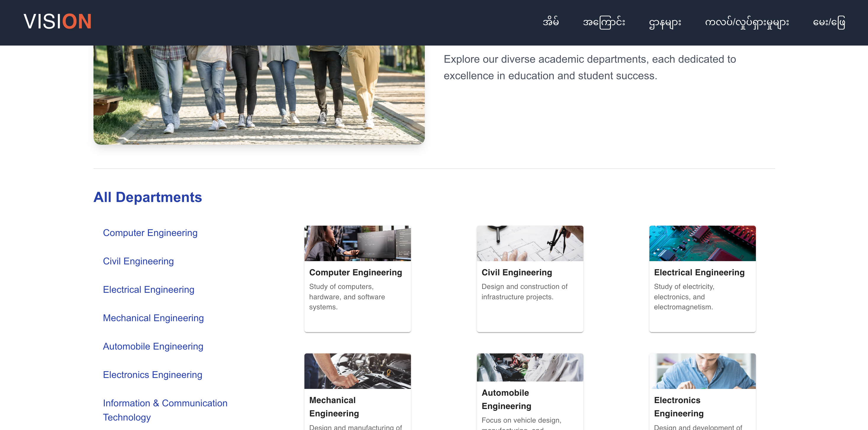Open the ကလပ်/လှုပ်ရှားမှုများ clubs menu item

tap(747, 22)
